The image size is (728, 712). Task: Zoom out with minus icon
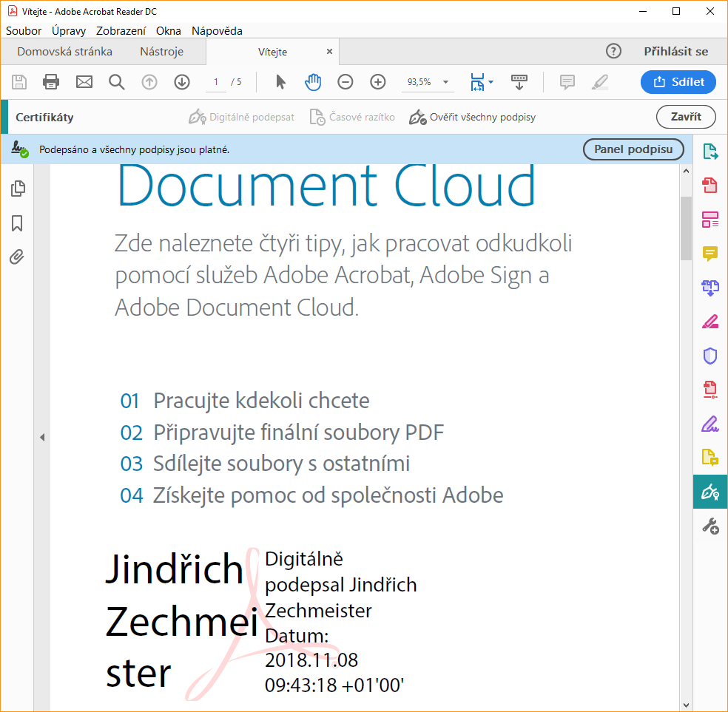tap(345, 82)
